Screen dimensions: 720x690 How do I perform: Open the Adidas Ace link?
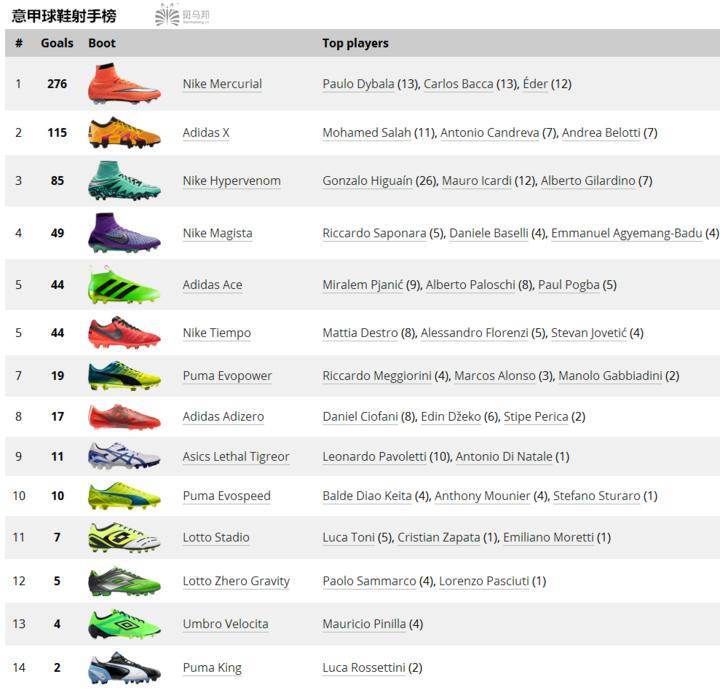pos(212,285)
